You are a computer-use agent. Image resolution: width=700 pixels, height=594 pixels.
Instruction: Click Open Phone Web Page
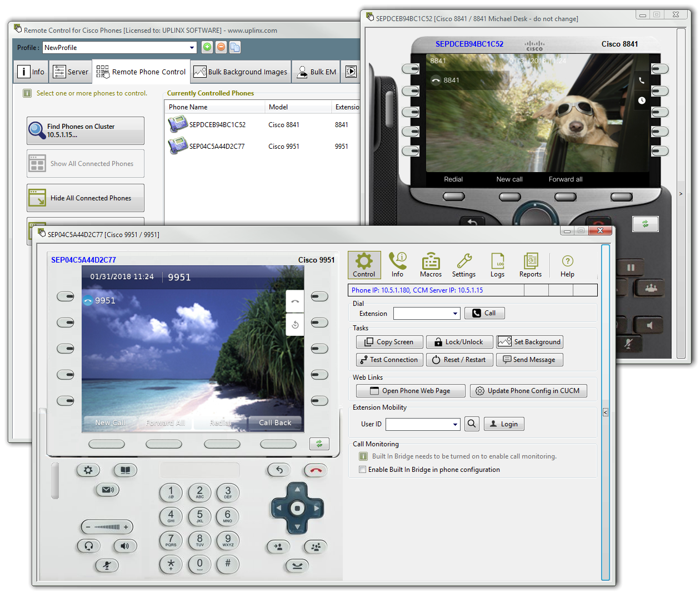click(410, 390)
